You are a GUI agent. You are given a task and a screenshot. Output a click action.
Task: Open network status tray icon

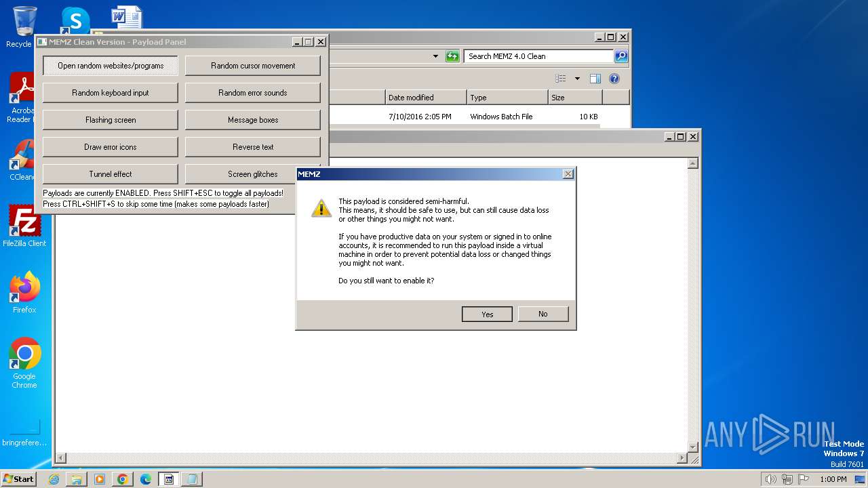tap(787, 479)
